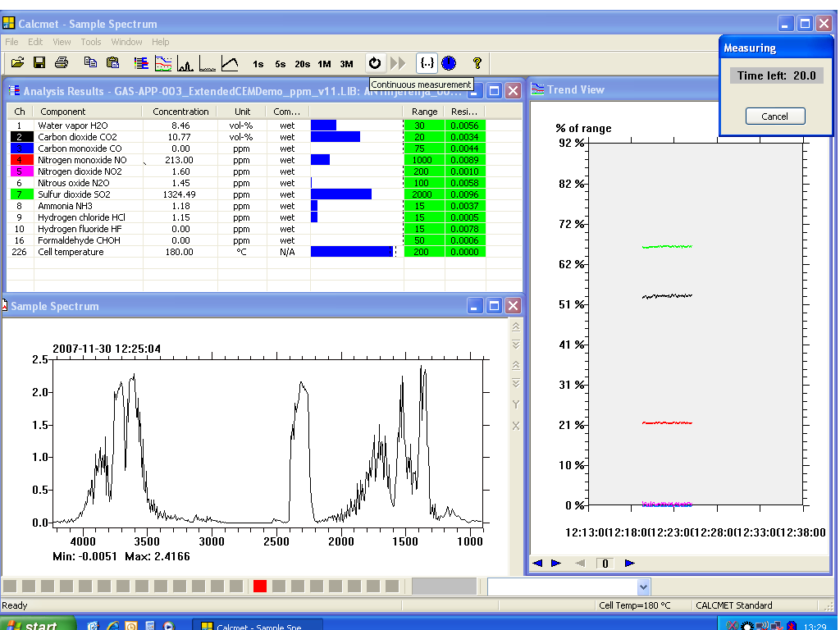Click the blue circle toolbar icon
Screen dimensions: 840x630
click(449, 62)
